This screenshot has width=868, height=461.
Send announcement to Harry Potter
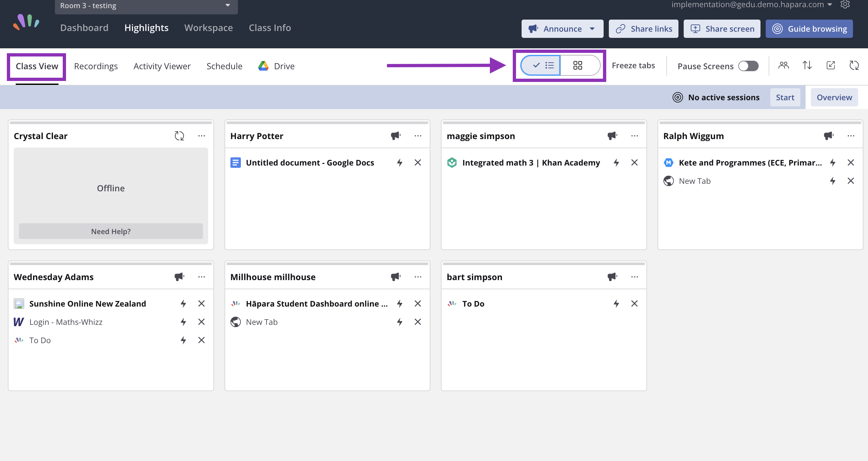395,136
